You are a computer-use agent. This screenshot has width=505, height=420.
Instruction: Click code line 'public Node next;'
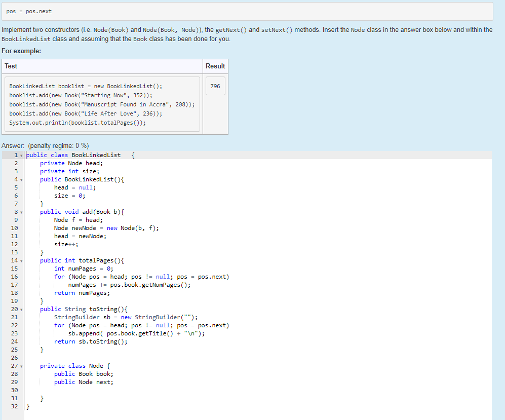pos(84,382)
